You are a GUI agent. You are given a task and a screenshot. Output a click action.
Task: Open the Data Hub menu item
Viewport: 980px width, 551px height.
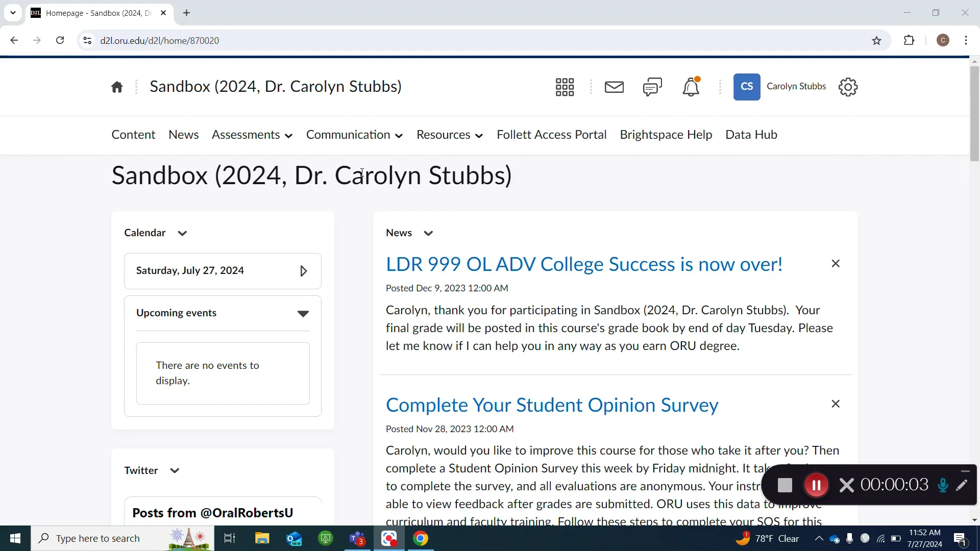(x=751, y=135)
